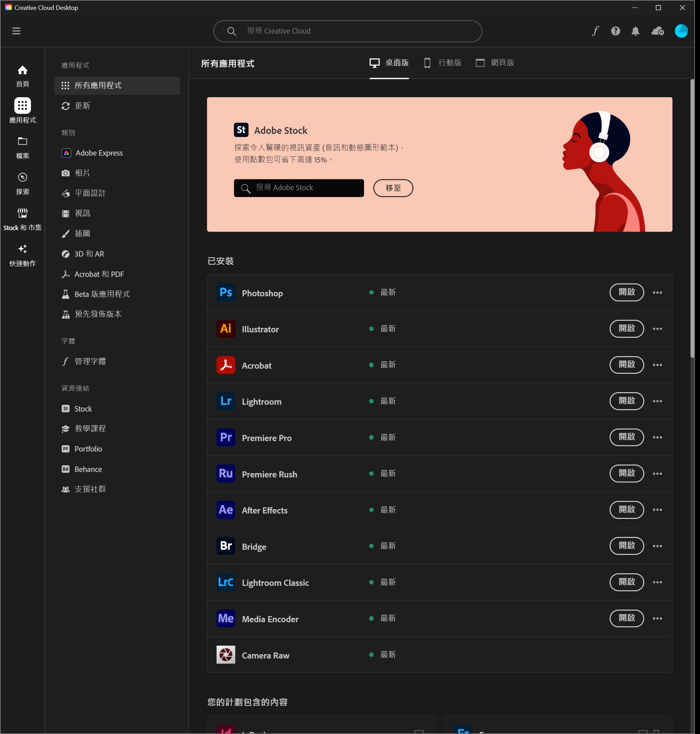700x734 pixels.
Task: Click the Premiere Rush app icon
Action: pos(226,473)
